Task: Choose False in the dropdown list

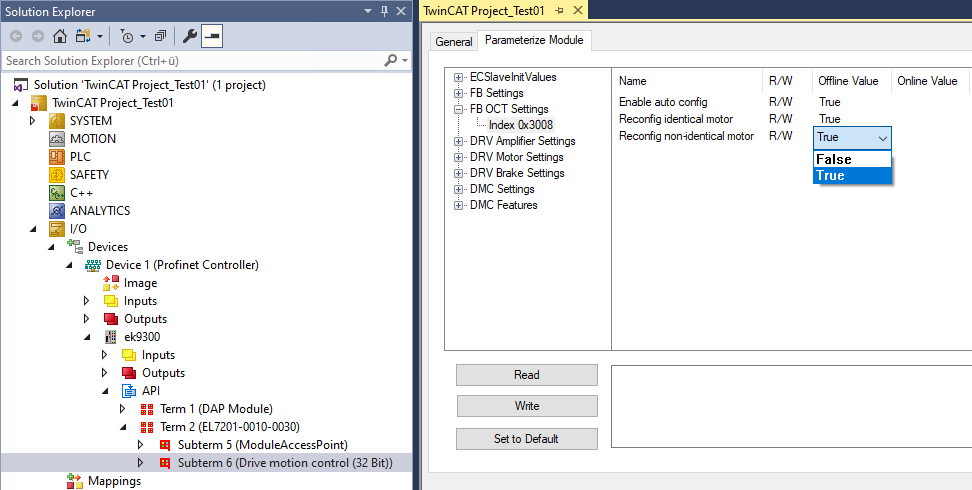Action: (x=852, y=159)
